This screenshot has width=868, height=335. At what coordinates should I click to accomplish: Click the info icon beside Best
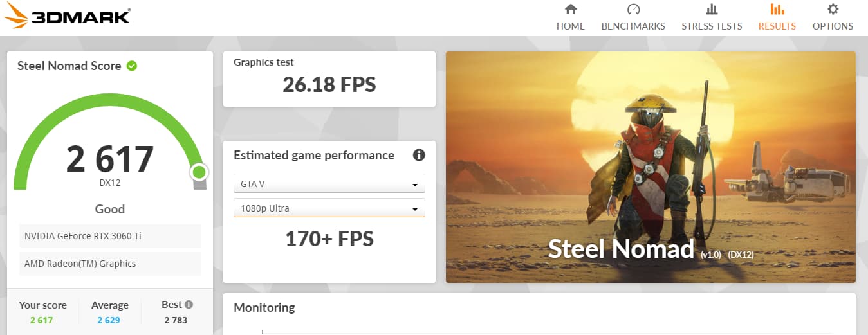click(189, 305)
